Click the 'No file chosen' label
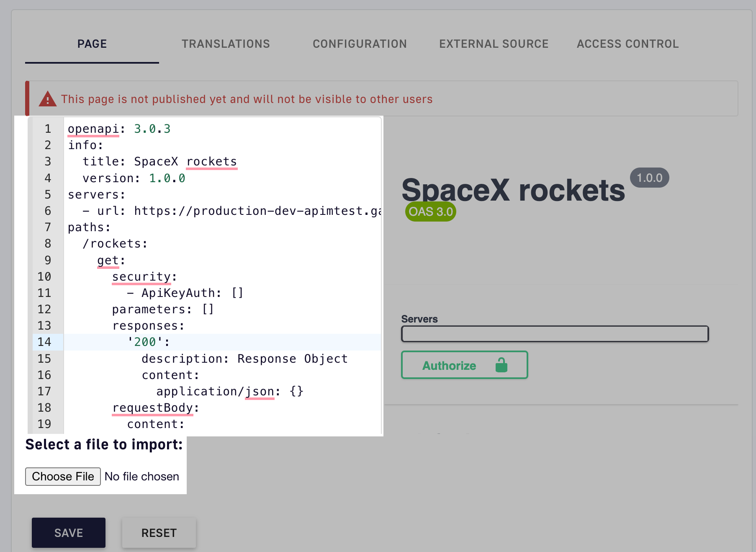This screenshot has height=552, width=756. pyautogui.click(x=142, y=477)
